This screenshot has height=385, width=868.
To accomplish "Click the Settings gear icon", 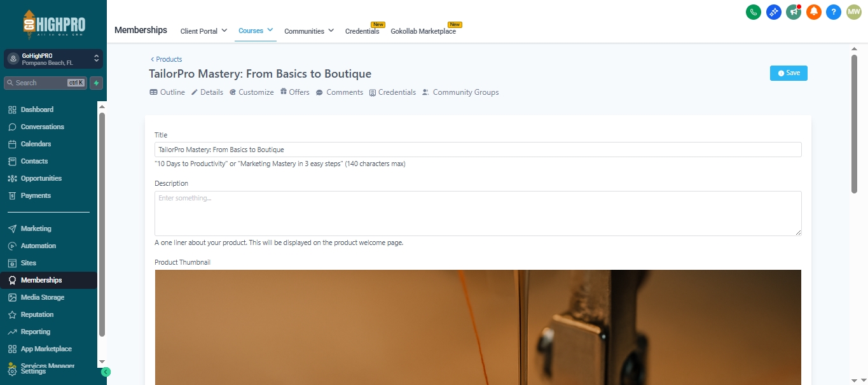I will 12,372.
